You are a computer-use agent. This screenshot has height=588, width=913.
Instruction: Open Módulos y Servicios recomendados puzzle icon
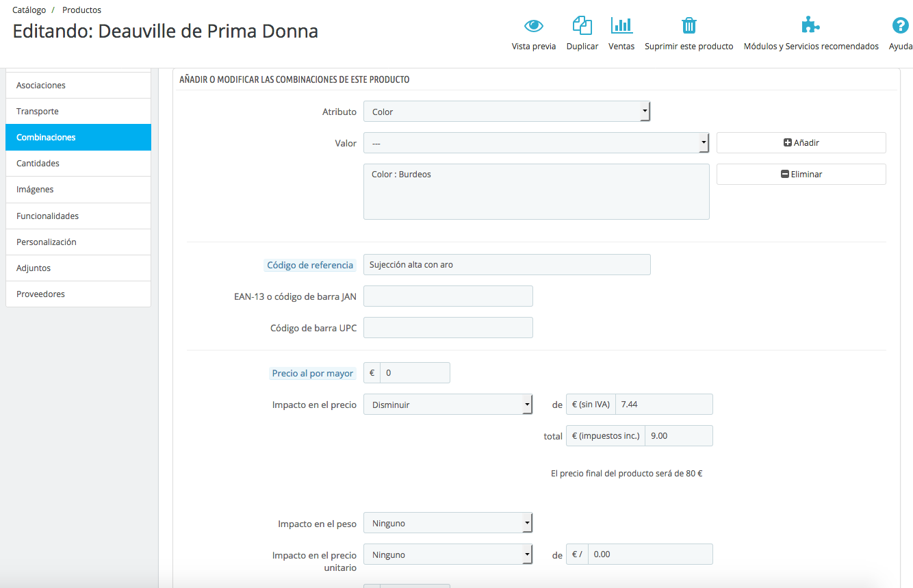point(811,26)
